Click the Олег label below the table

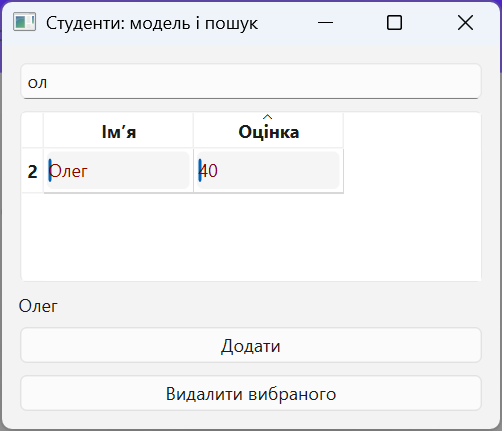(38, 306)
